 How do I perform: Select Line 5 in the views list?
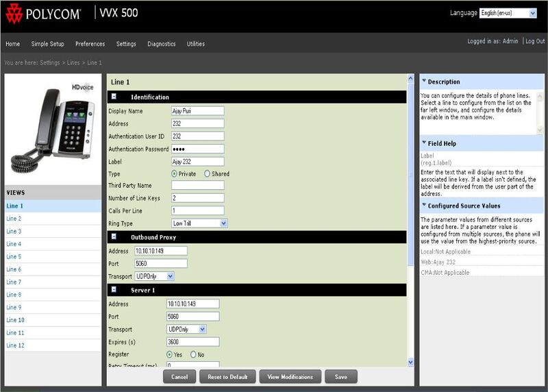coord(14,257)
